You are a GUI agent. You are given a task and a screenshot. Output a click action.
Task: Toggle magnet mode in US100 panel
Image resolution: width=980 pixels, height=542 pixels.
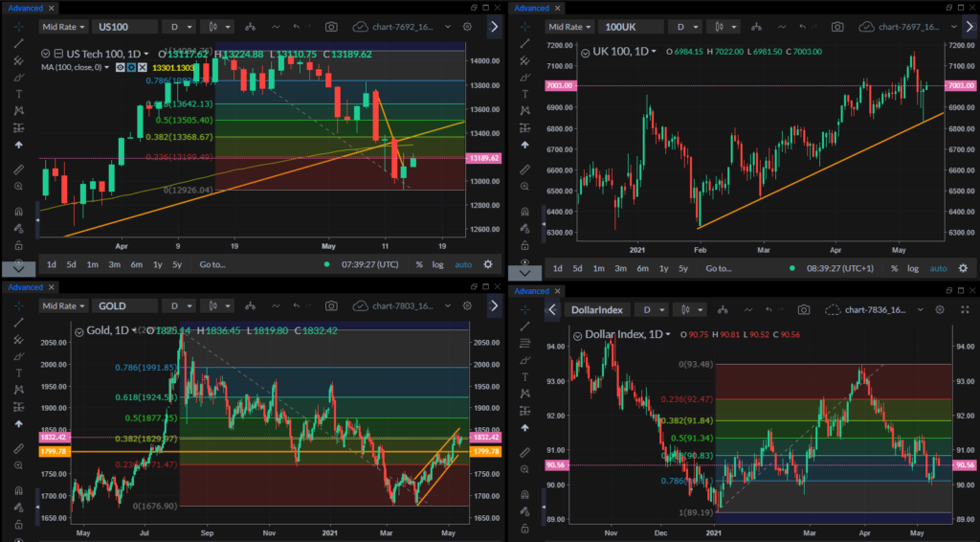point(19,212)
